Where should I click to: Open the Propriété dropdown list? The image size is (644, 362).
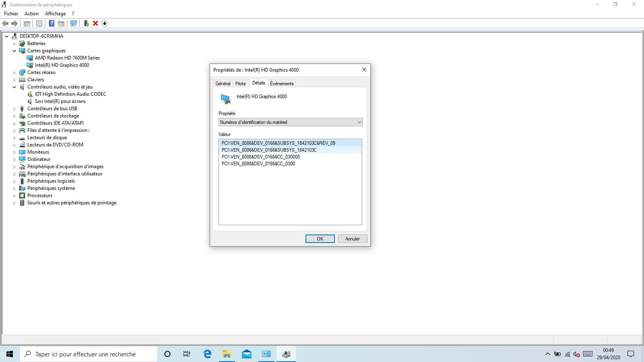291,122
